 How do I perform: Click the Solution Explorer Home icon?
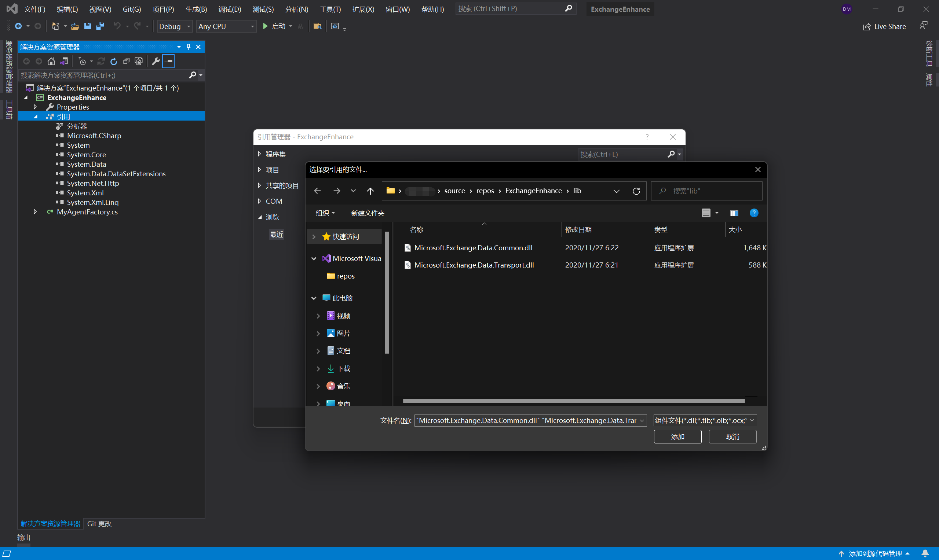pyautogui.click(x=51, y=61)
